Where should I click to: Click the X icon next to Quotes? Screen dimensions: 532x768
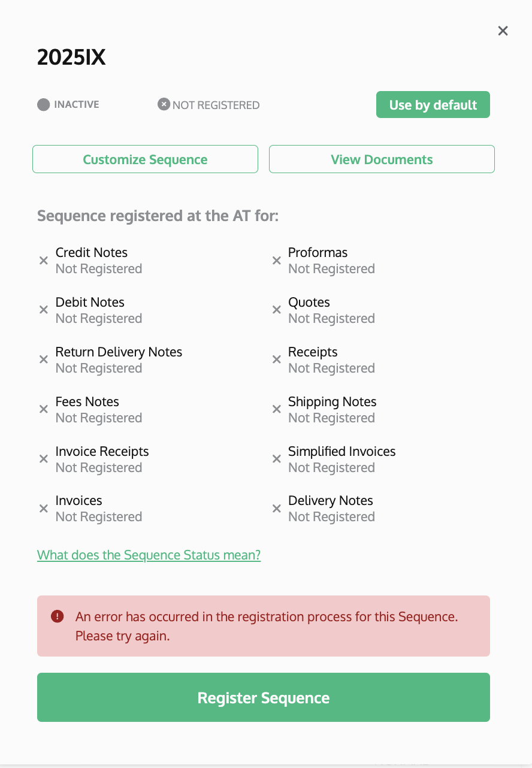[x=277, y=310]
